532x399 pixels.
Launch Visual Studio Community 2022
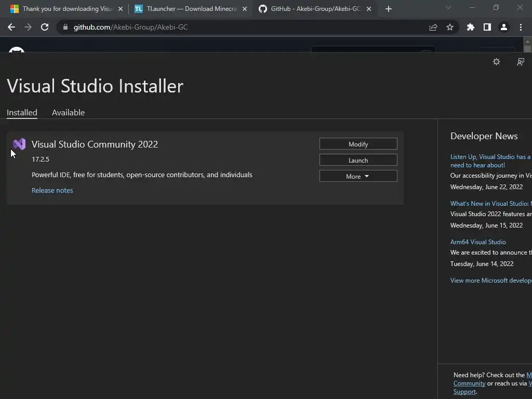(x=358, y=160)
